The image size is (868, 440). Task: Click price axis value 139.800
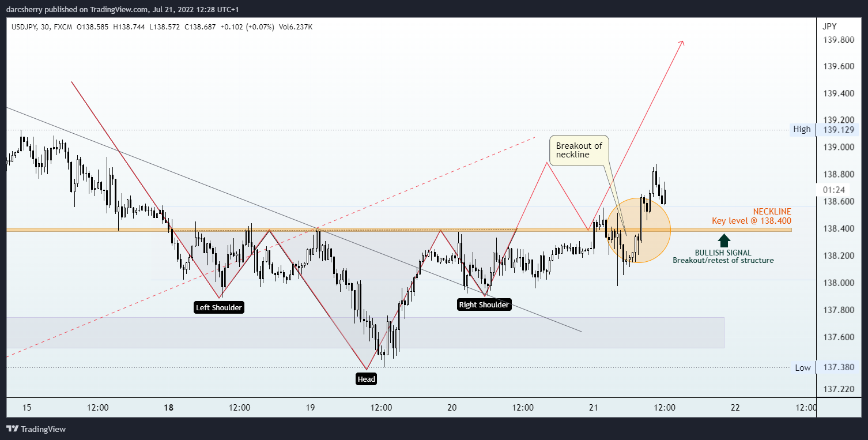point(838,40)
